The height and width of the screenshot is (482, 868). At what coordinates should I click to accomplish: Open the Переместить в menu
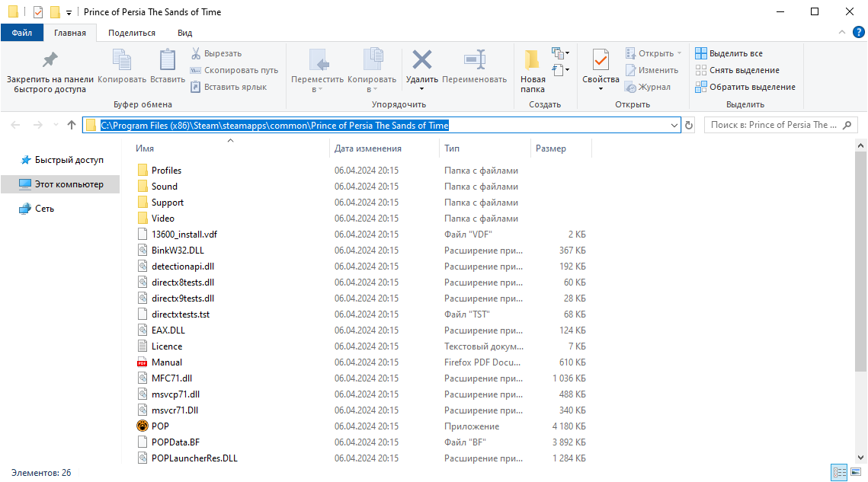point(317,71)
